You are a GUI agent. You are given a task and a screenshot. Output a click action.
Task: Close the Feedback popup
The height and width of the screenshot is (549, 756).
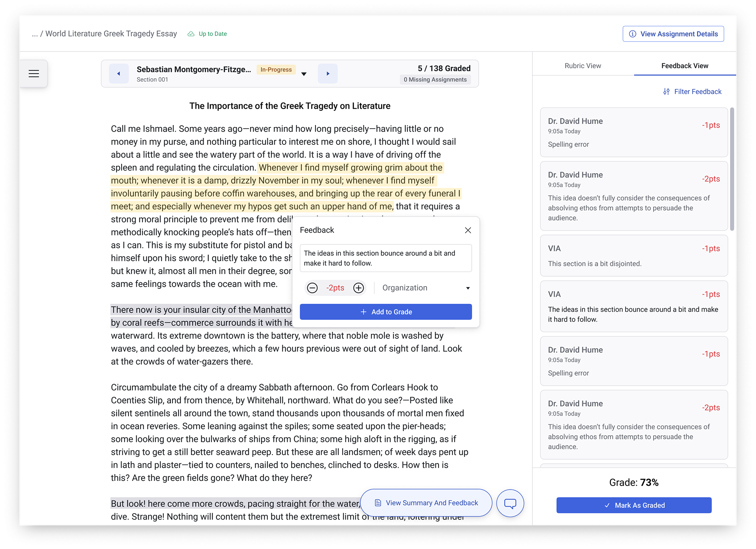468,230
